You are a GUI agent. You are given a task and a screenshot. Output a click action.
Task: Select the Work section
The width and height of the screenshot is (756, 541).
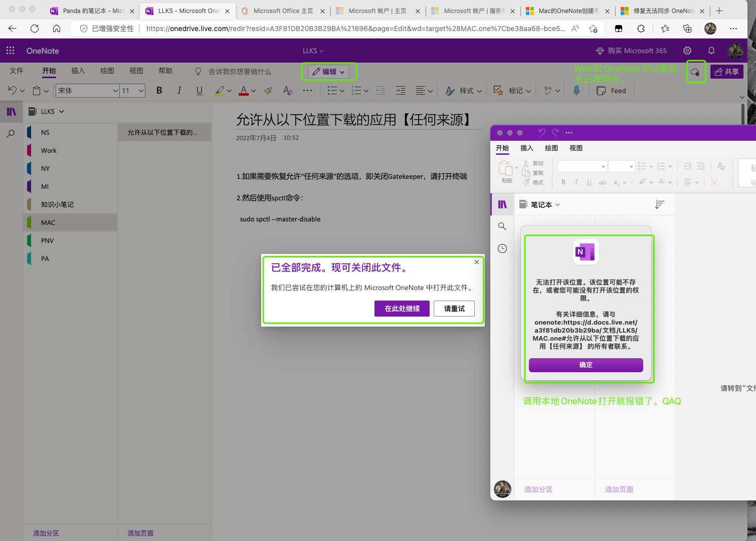tap(70, 150)
